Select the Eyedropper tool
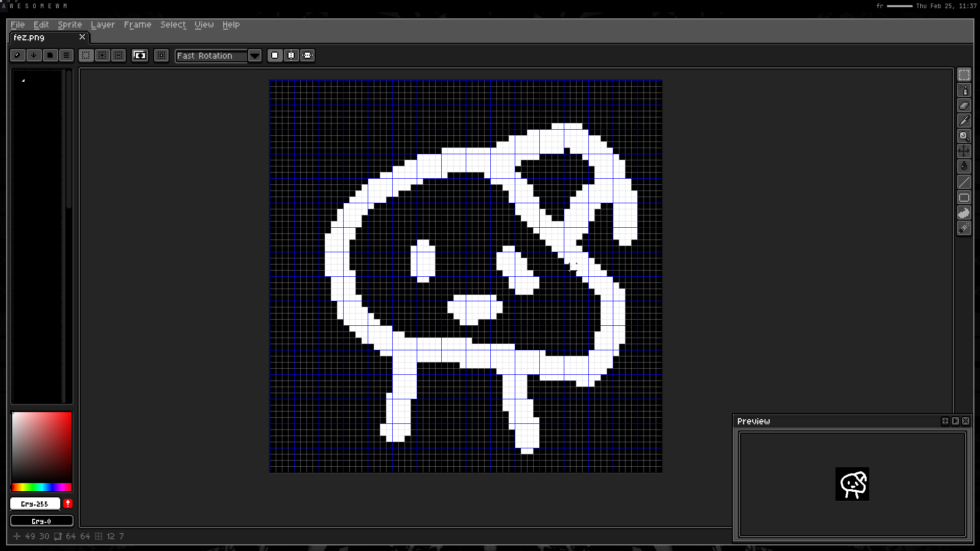980x551 pixels. [x=964, y=121]
